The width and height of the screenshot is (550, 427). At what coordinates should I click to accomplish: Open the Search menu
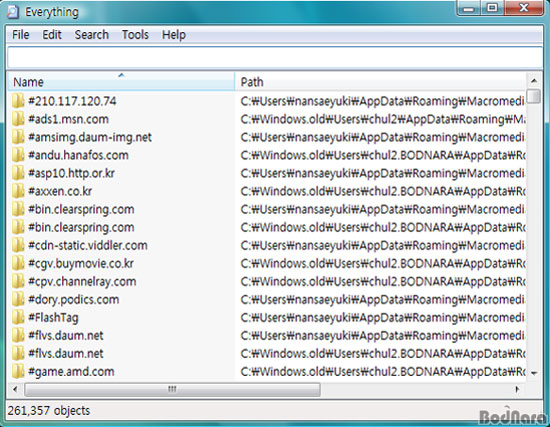92,35
